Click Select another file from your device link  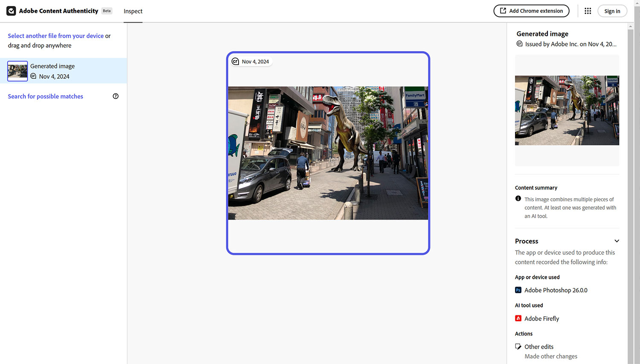pos(55,36)
